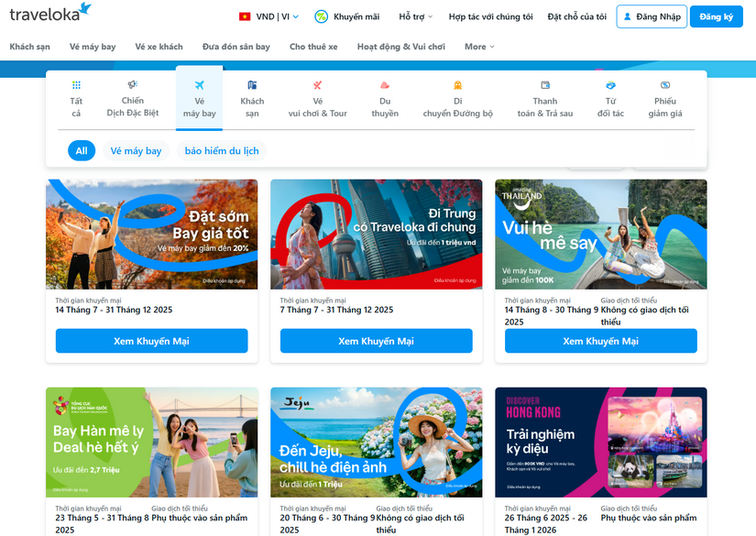Image resolution: width=756 pixels, height=536 pixels.
Task: Click the Vé máy bay airplane icon
Action: coord(199,85)
